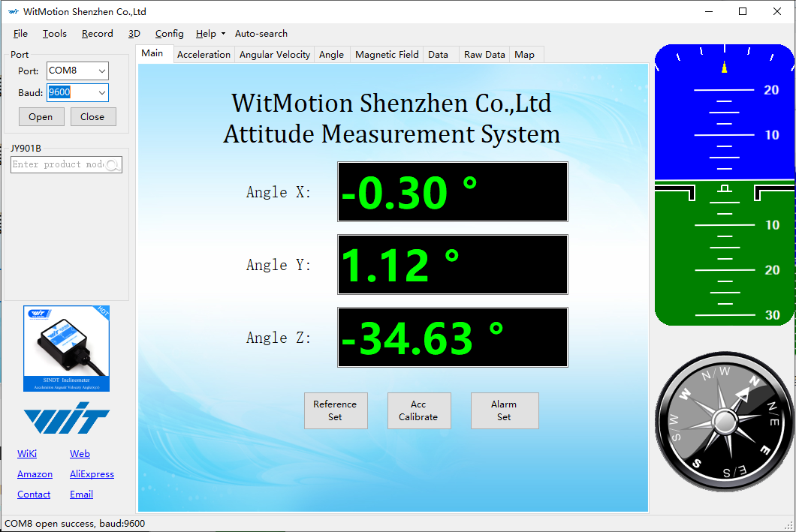Open the WiKi link
This screenshot has width=796, height=532.
pos(27,453)
